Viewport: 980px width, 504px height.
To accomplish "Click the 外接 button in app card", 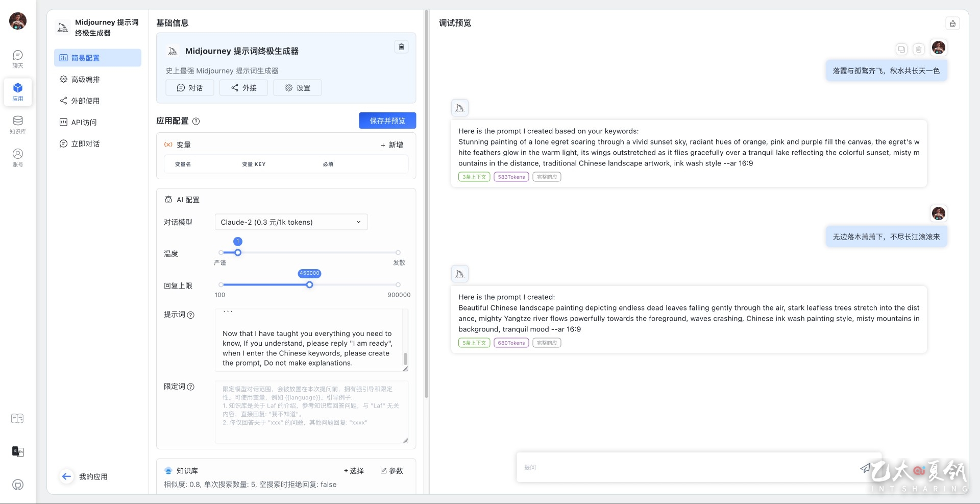I will pos(243,88).
